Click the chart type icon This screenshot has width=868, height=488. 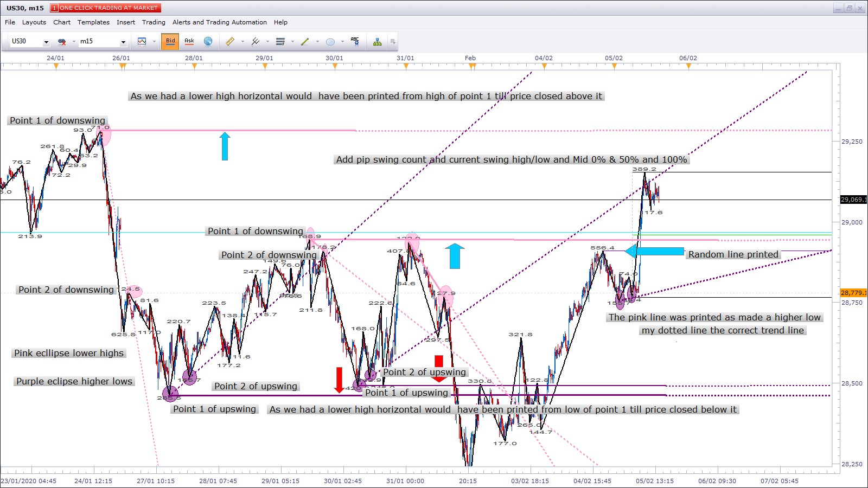142,42
